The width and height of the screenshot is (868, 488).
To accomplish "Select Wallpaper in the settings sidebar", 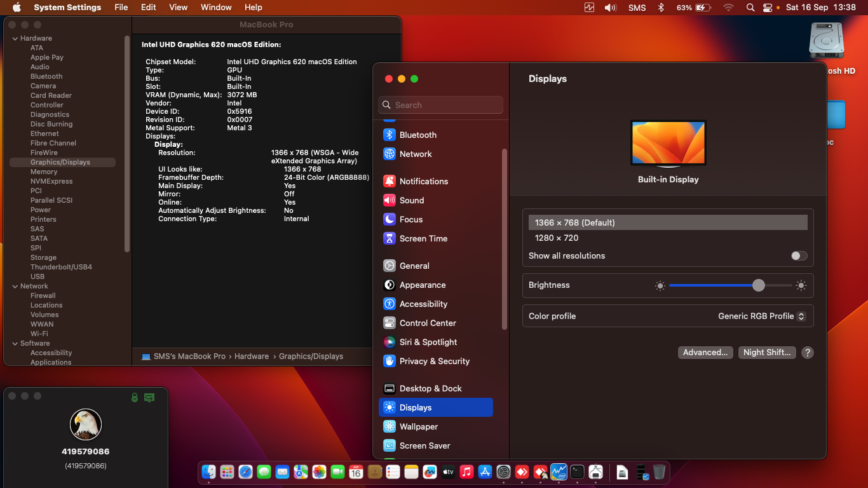I will (435, 426).
